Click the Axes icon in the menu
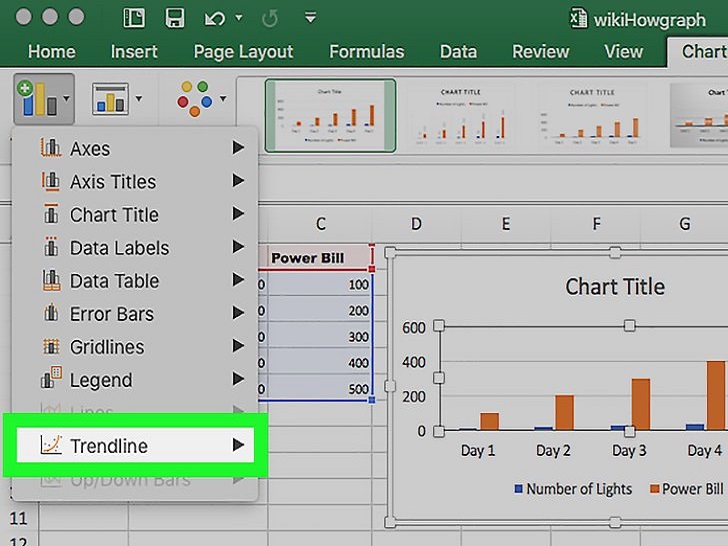The width and height of the screenshot is (728, 546). [x=51, y=148]
